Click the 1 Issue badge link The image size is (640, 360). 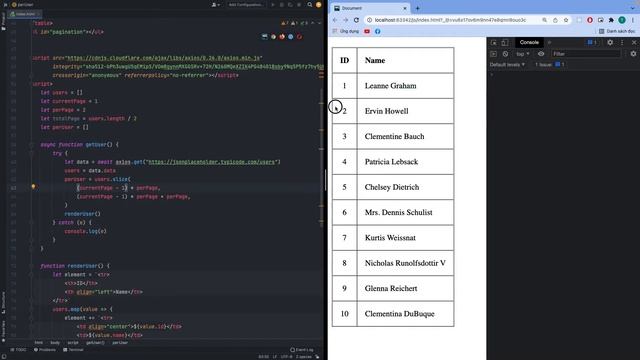tap(550, 64)
